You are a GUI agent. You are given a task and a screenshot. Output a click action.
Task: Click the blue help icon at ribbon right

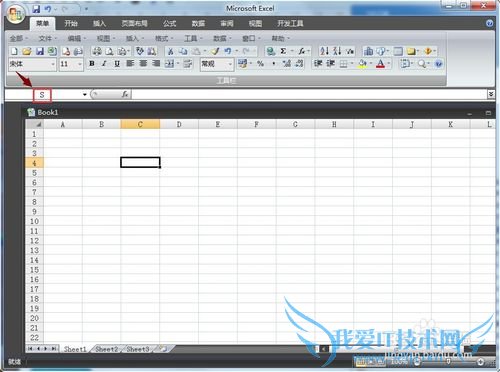tap(489, 23)
